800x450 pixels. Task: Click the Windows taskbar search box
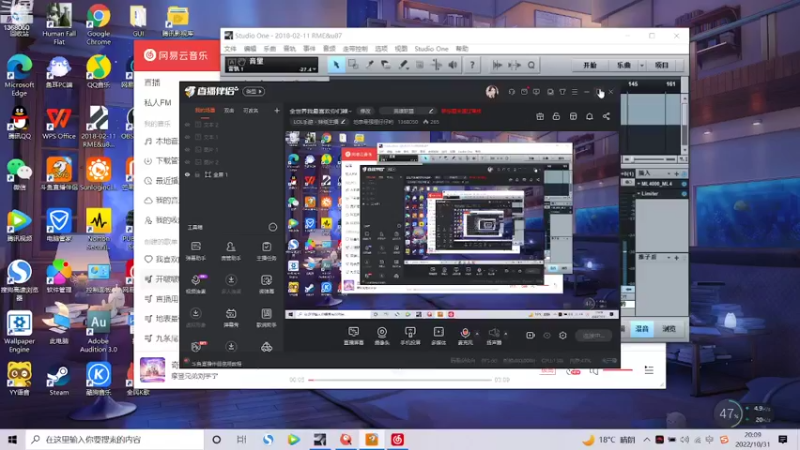point(115,439)
